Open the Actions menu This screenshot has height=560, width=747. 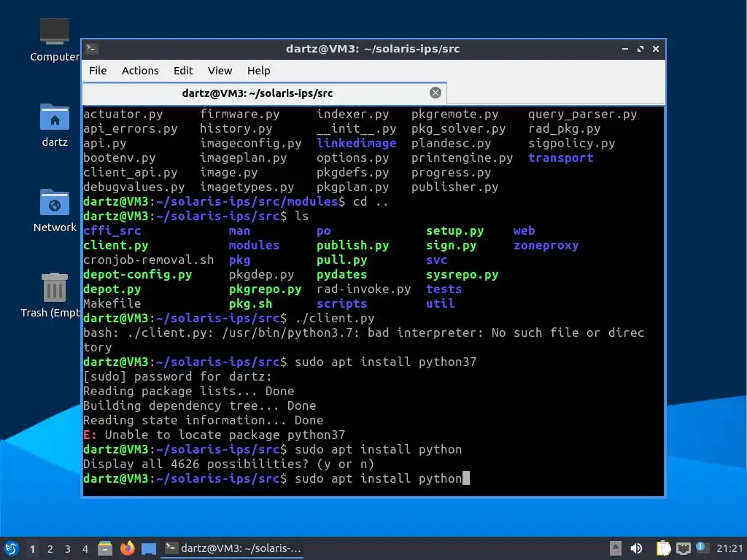140,71
